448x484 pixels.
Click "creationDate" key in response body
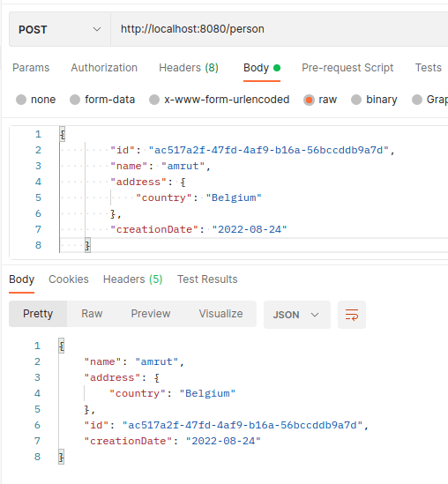128,441
